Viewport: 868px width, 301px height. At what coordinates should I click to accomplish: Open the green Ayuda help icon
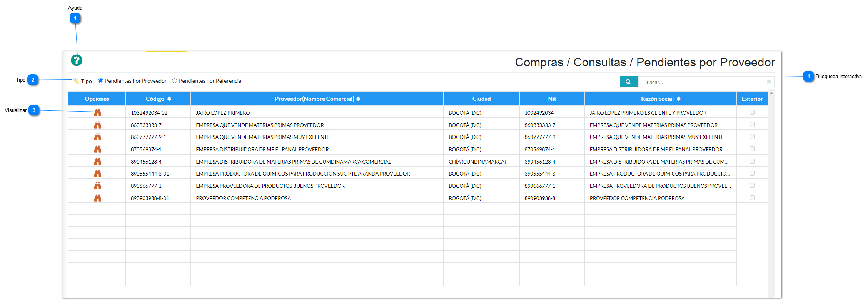[77, 60]
